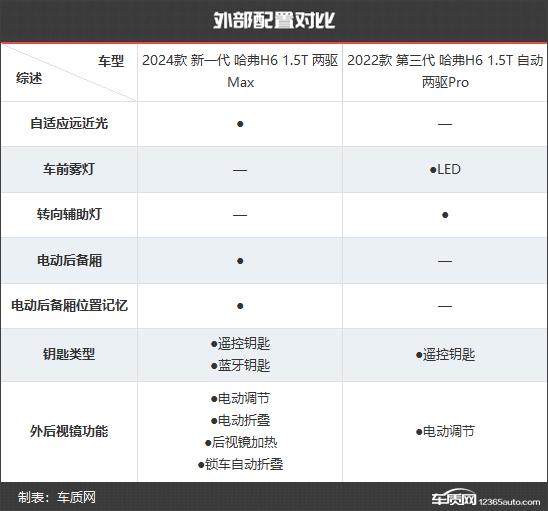Click •电动调节 in the 2022款 column
This screenshot has height=511, width=548.
click(x=445, y=431)
